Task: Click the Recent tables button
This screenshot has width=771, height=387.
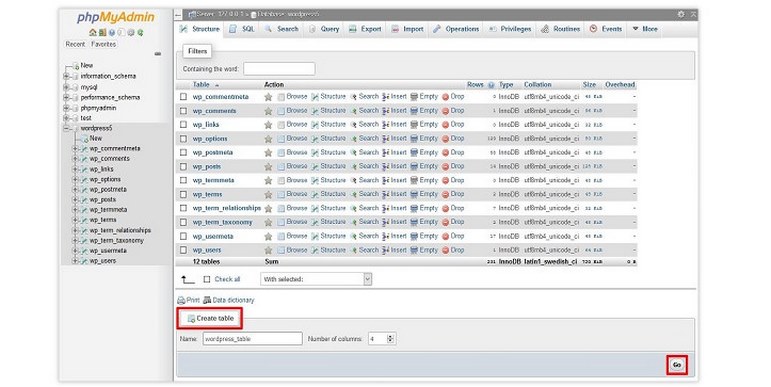Action: [x=75, y=44]
